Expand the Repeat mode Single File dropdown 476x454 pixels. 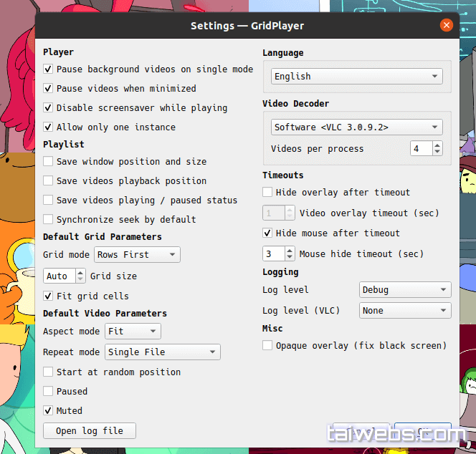162,352
